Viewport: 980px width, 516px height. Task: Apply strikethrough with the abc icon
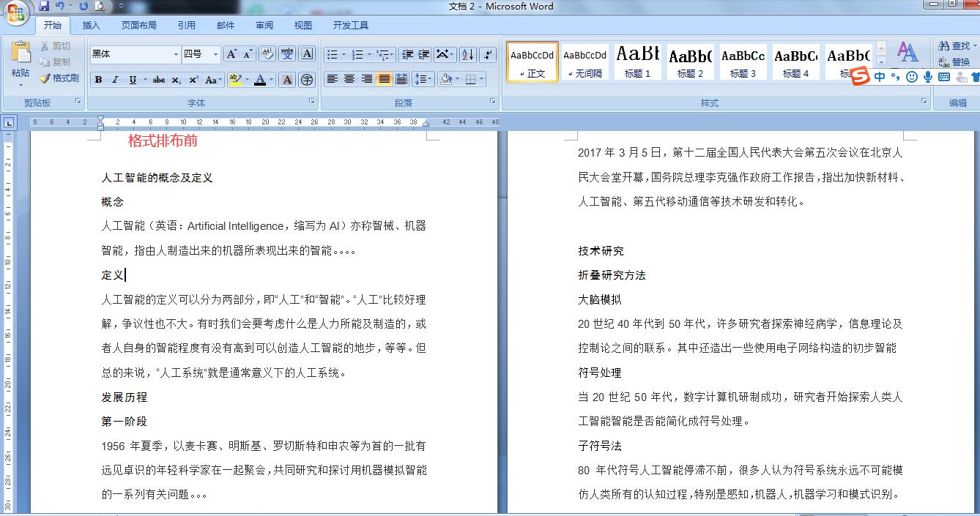click(x=159, y=79)
